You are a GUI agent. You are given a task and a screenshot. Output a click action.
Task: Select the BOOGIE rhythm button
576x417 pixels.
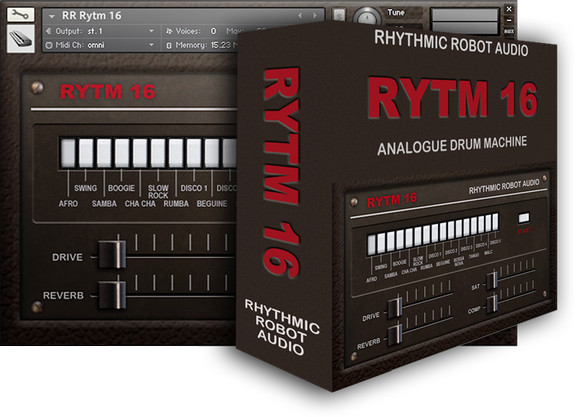(x=122, y=152)
